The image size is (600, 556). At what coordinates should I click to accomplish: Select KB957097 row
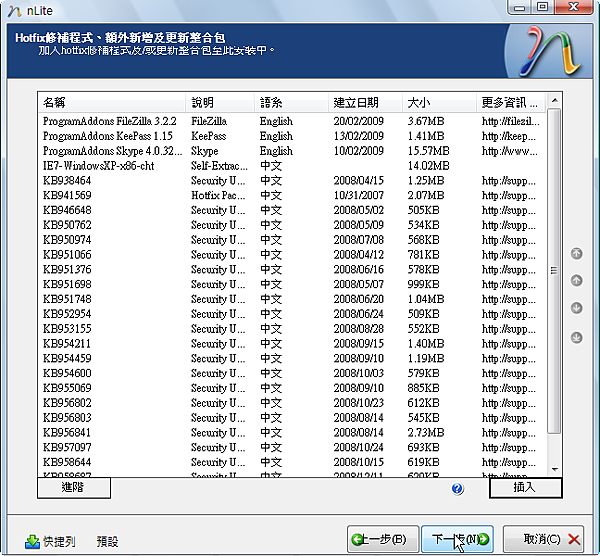(x=292, y=447)
